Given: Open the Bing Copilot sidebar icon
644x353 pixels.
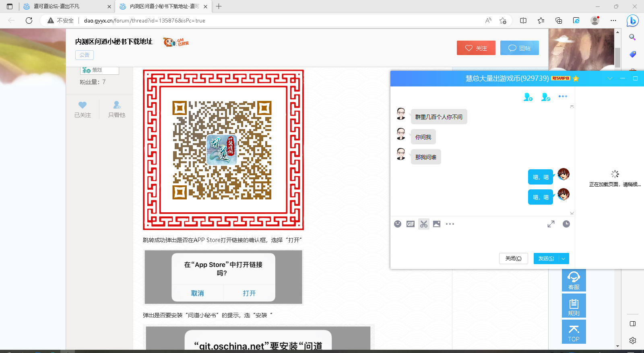Looking at the screenshot, I should click(x=633, y=21).
